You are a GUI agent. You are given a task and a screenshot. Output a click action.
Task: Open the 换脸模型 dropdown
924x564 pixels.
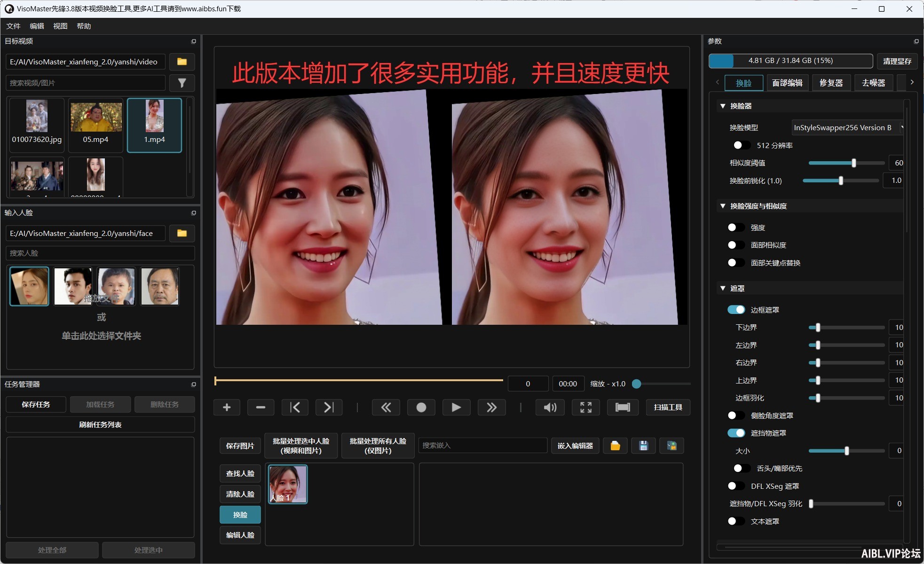(847, 127)
